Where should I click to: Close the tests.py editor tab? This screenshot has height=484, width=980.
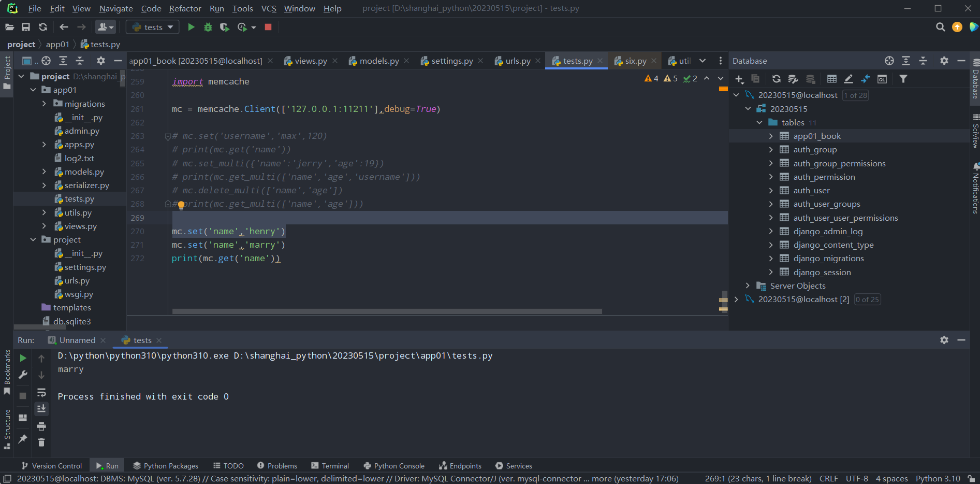point(600,61)
